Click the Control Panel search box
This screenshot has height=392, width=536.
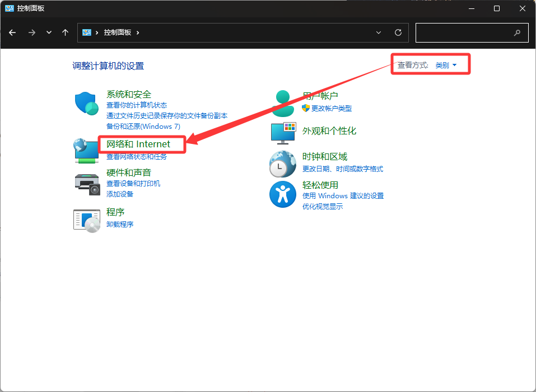465,32
